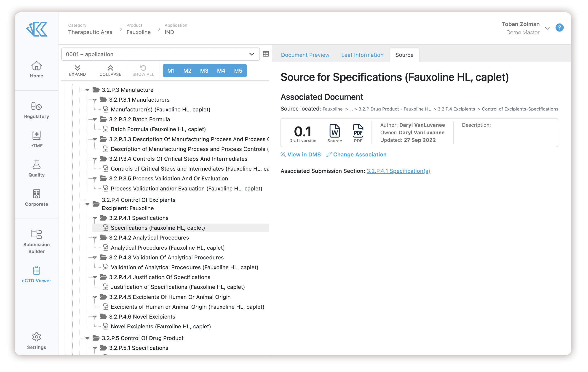Select Validation of Analytical Procedures leaf
588x372 pixels.
(x=184, y=267)
